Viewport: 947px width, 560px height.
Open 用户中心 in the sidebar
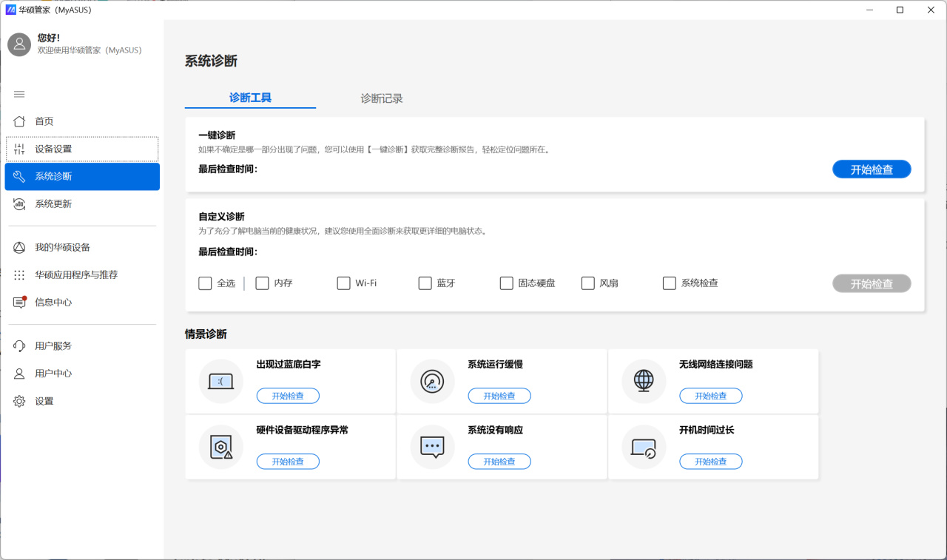click(x=82, y=374)
